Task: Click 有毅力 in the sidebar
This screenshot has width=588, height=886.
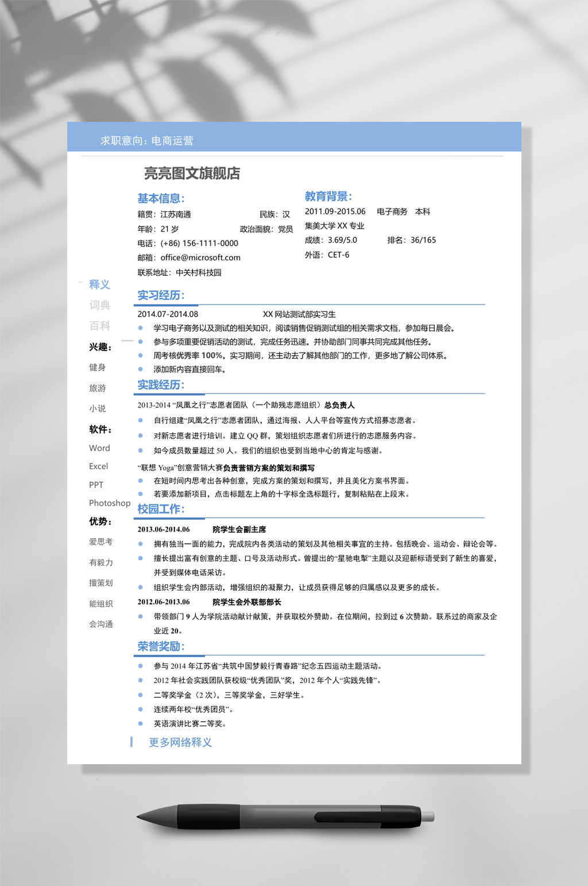Action: (x=101, y=563)
